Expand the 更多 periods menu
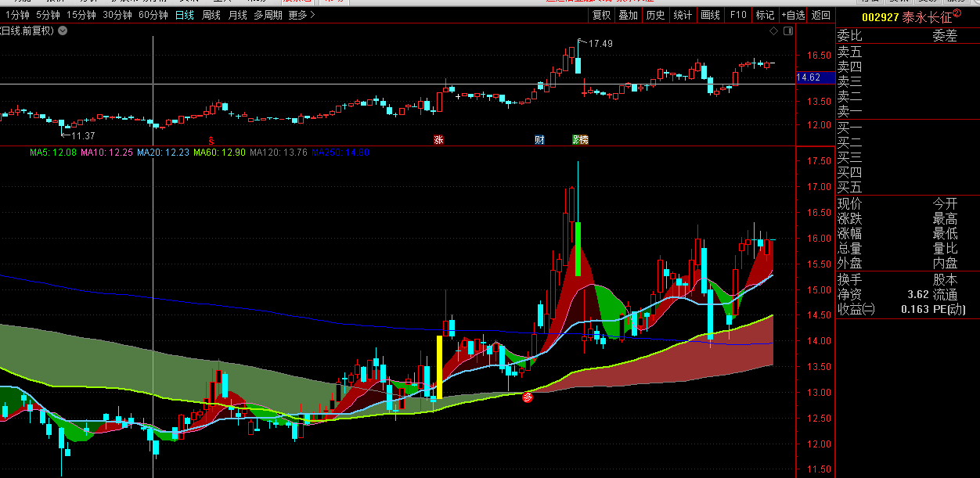The height and width of the screenshot is (478, 980). click(x=301, y=15)
